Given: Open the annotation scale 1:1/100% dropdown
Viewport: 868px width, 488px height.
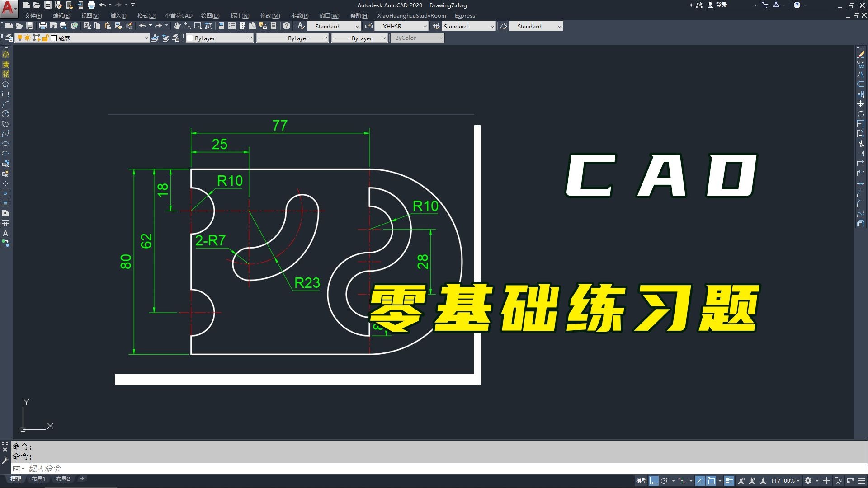Looking at the screenshot, I should (x=785, y=481).
